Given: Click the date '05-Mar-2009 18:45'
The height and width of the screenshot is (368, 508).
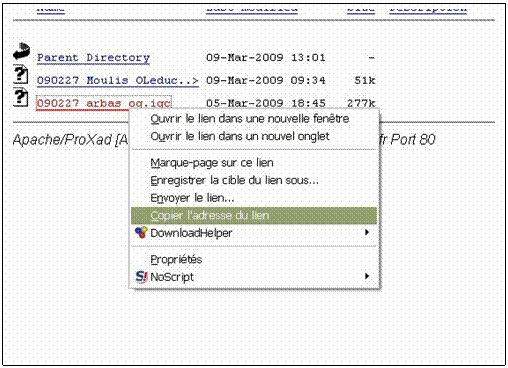Looking at the screenshot, I should [266, 103].
